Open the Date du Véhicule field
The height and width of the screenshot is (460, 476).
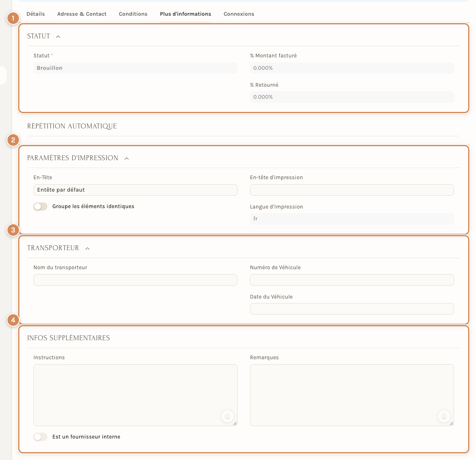[352, 309]
